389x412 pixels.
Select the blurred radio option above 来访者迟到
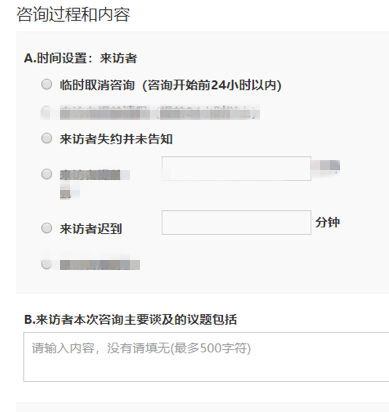click(x=47, y=174)
